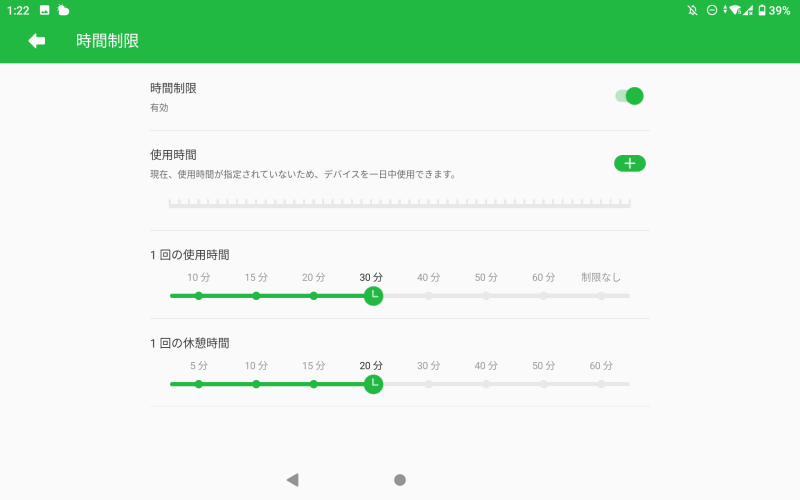Click the 使用時間 daily timeline ruler
Screen dimensions: 800x500
coord(399,203)
